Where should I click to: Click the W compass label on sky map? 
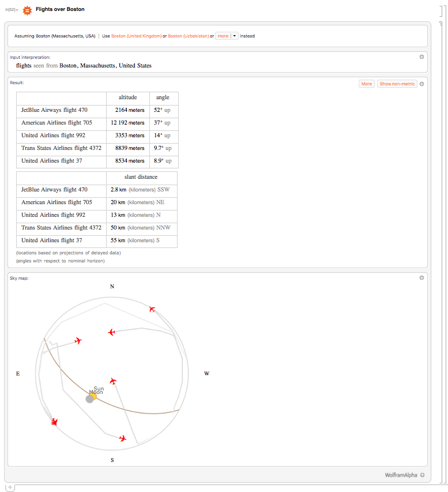pyautogui.click(x=206, y=373)
